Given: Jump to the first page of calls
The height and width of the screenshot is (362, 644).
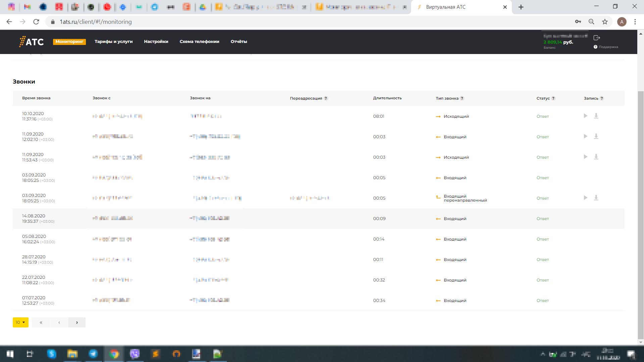Looking at the screenshot, I should pos(41,322).
